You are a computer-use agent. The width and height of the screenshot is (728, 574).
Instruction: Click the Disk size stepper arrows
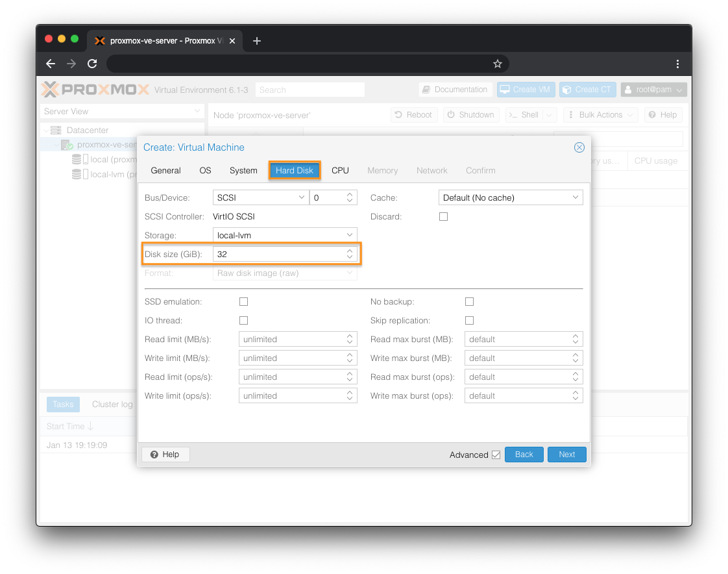(x=350, y=255)
